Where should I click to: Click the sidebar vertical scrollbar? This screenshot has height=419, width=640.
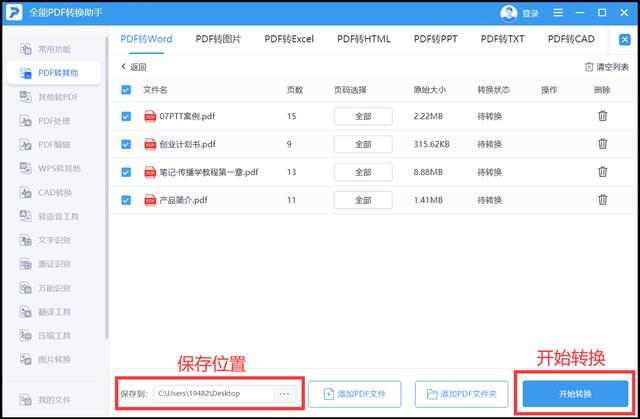(x=107, y=188)
